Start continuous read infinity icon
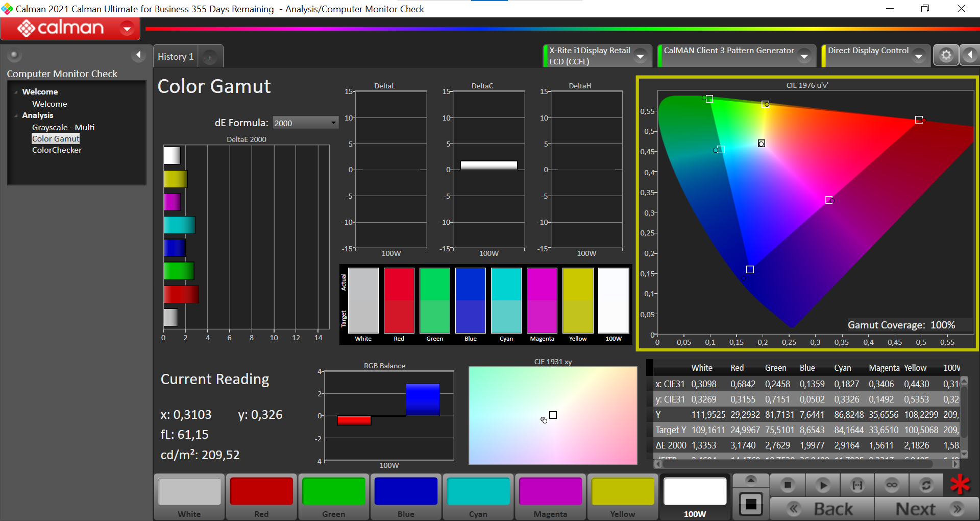The height and width of the screenshot is (521, 980). click(x=892, y=485)
